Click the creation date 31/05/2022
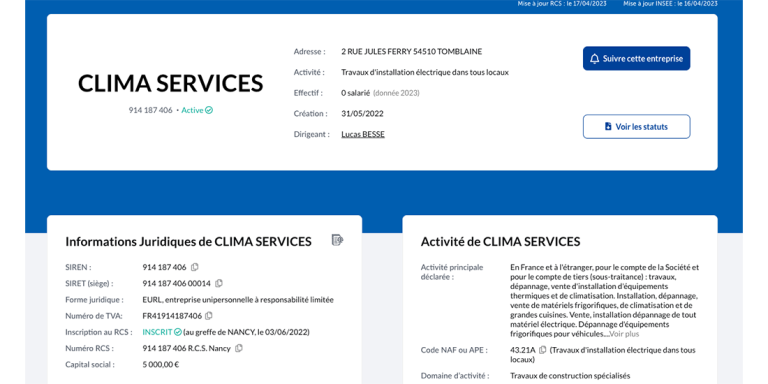Image resolution: width=768 pixels, height=384 pixels. point(362,114)
